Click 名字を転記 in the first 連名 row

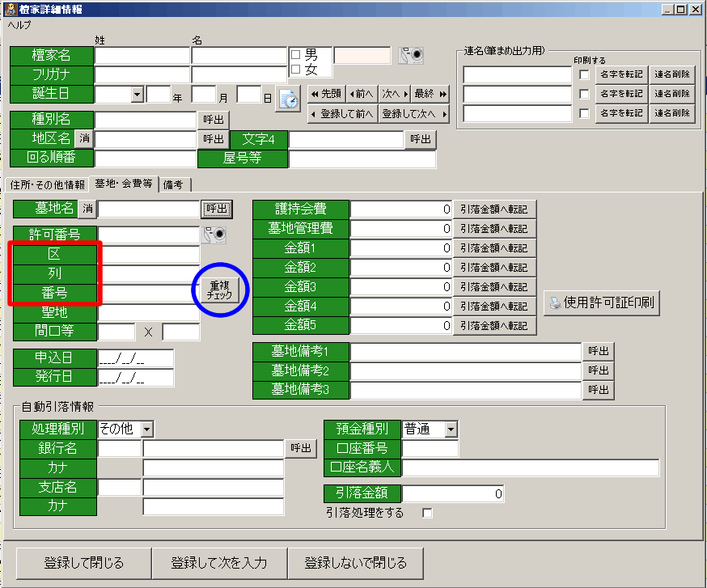click(x=621, y=74)
